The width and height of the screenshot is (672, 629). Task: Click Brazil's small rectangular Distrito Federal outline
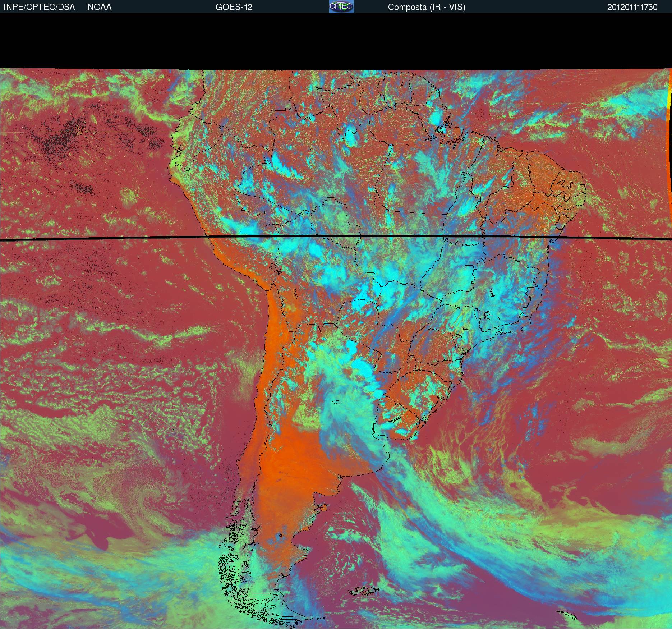469,267
